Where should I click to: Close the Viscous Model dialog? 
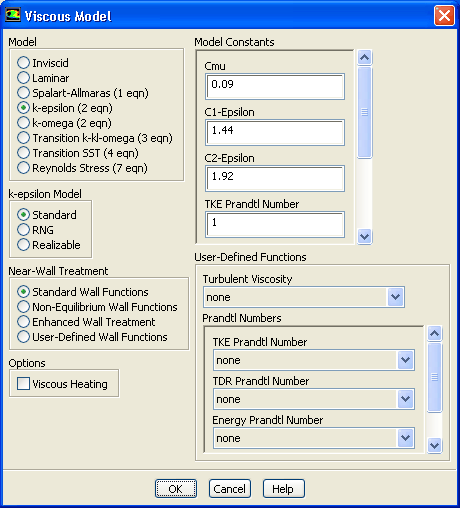[444, 15]
